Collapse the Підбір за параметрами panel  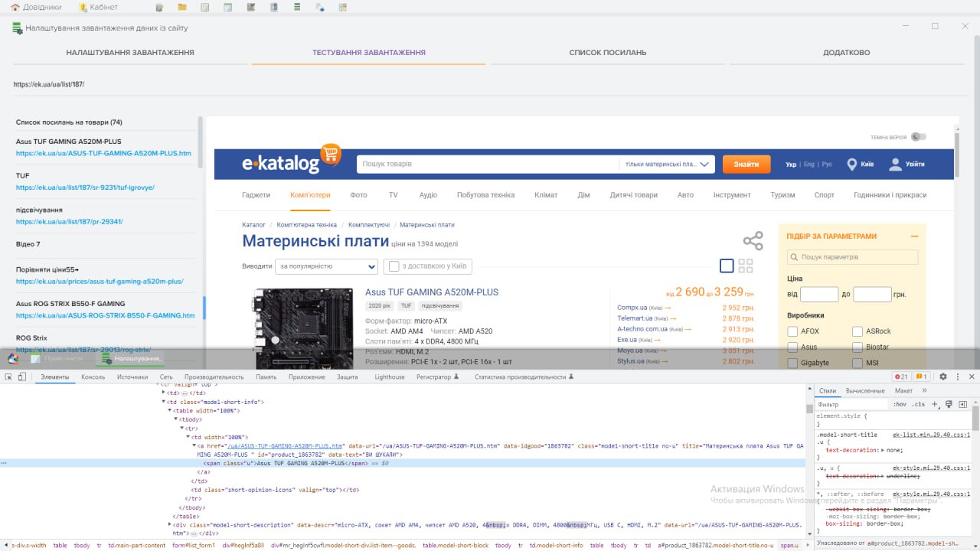click(x=914, y=236)
